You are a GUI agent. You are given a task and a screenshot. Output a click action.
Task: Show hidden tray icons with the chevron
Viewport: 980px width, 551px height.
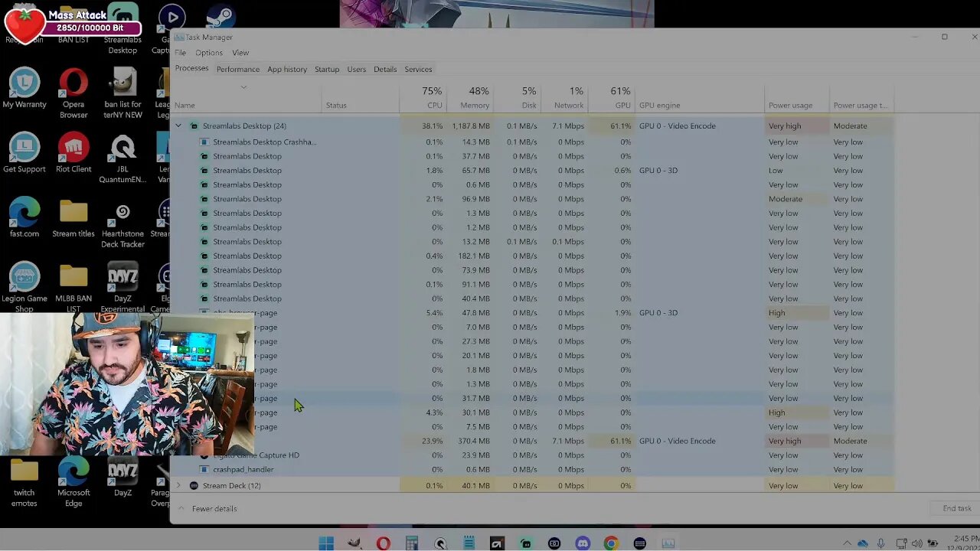pos(847,543)
